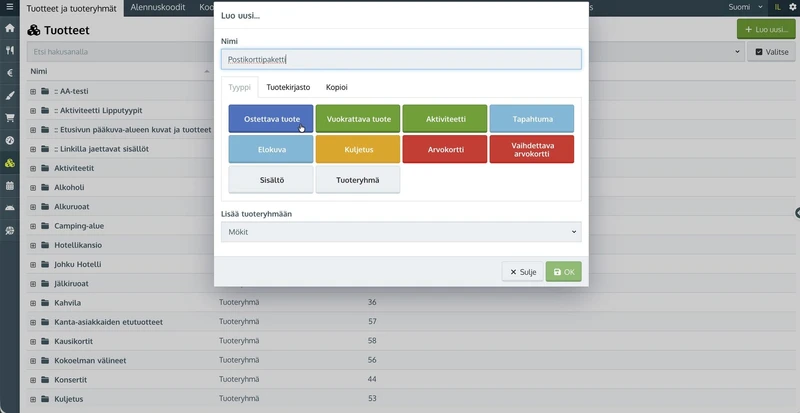Open the euro finance sidebar icon
The height and width of the screenshot is (413, 800).
(10, 72)
